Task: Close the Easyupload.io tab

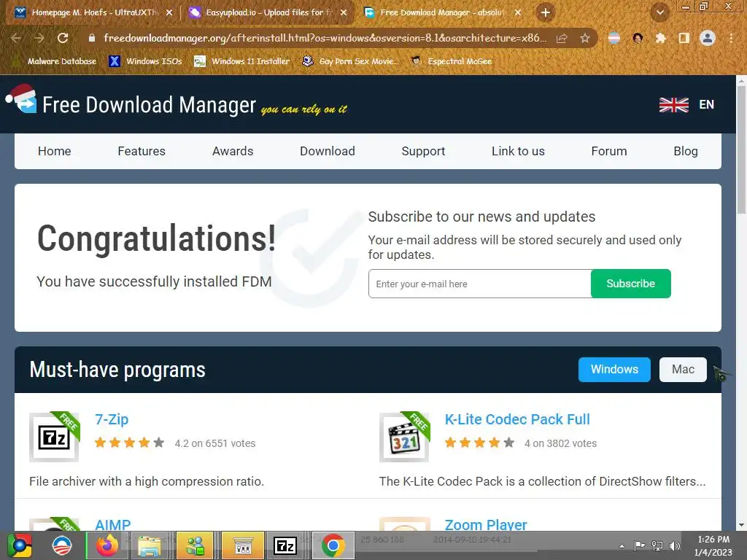Action: coord(344,13)
